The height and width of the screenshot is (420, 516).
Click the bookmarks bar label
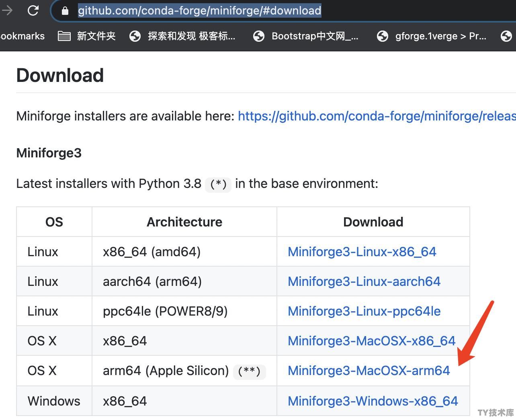[22, 36]
